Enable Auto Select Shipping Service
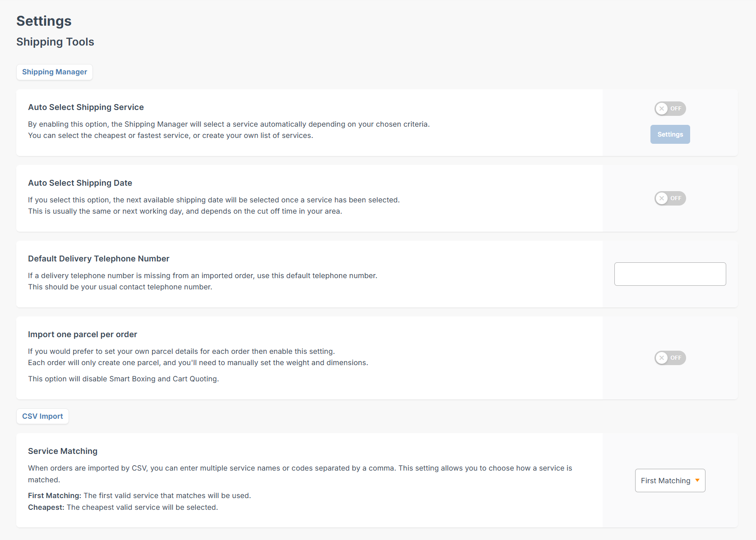Image resolution: width=756 pixels, height=540 pixels. [x=670, y=109]
